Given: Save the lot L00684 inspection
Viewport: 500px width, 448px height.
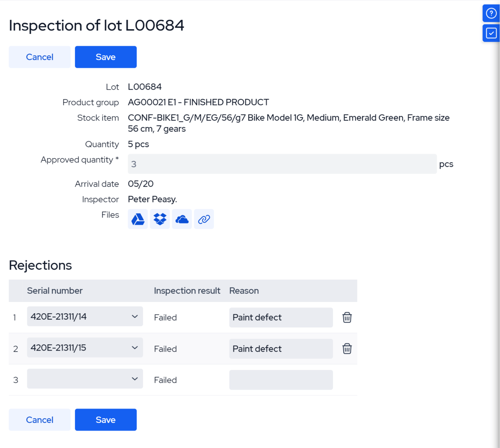Looking at the screenshot, I should click(x=106, y=57).
